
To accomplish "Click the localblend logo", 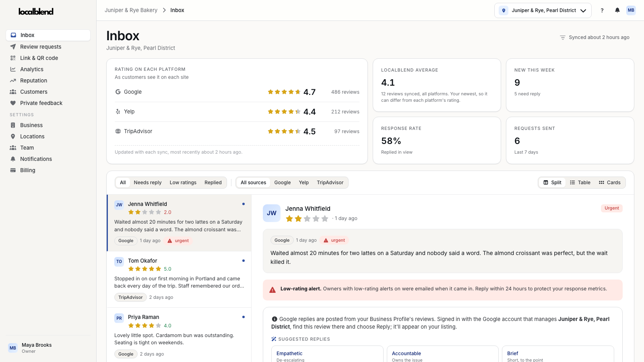I will (36, 11).
